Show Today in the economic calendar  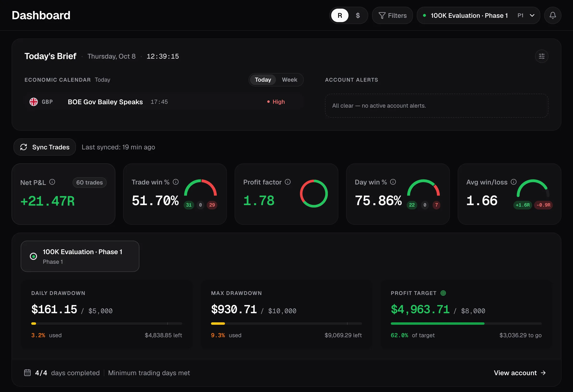click(263, 80)
